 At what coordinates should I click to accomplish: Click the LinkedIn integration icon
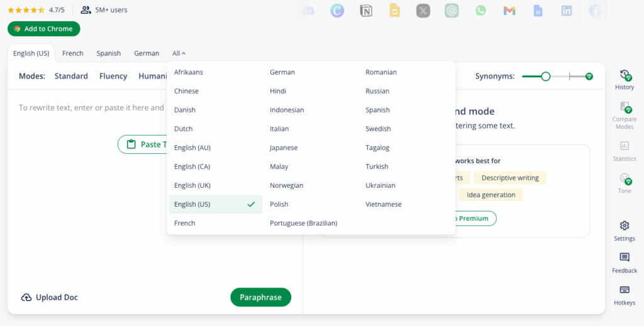[567, 11]
